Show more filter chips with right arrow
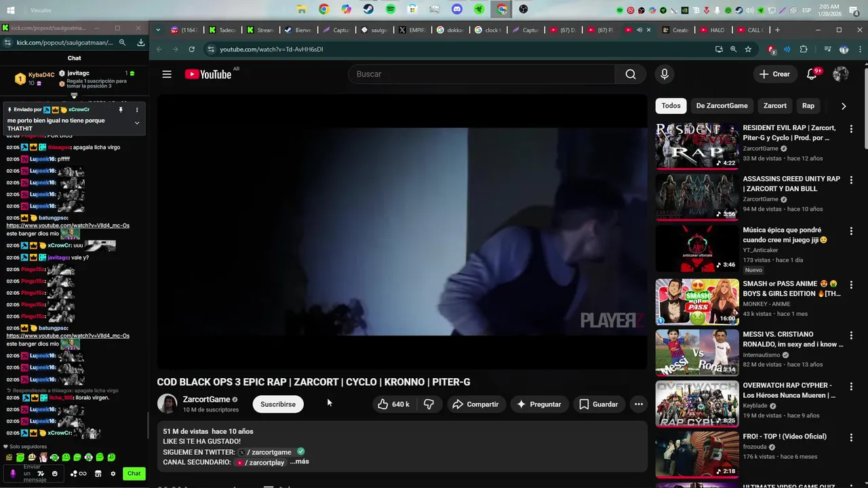Image resolution: width=868 pixels, height=488 pixels. [844, 106]
